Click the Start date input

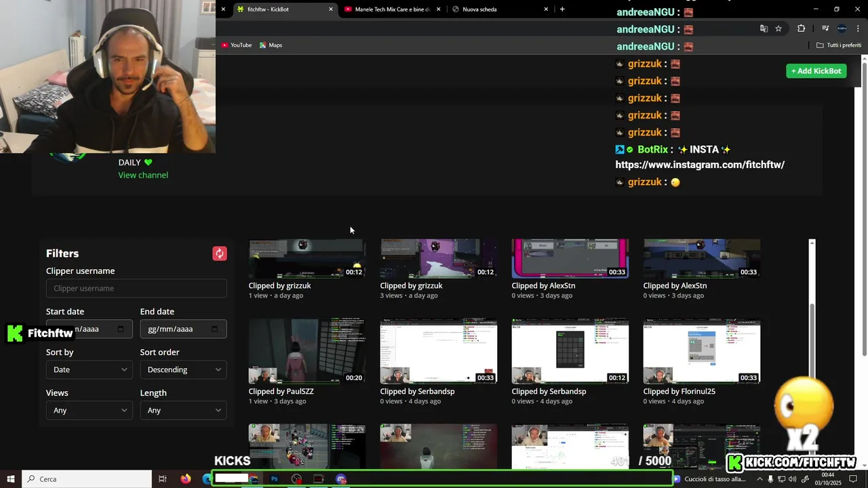pyautogui.click(x=90, y=329)
